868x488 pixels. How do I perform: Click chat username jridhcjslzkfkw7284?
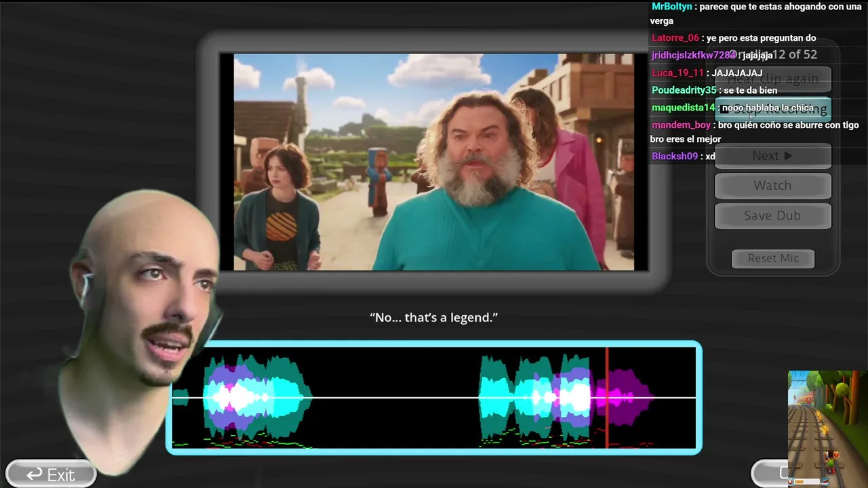pyautogui.click(x=694, y=55)
